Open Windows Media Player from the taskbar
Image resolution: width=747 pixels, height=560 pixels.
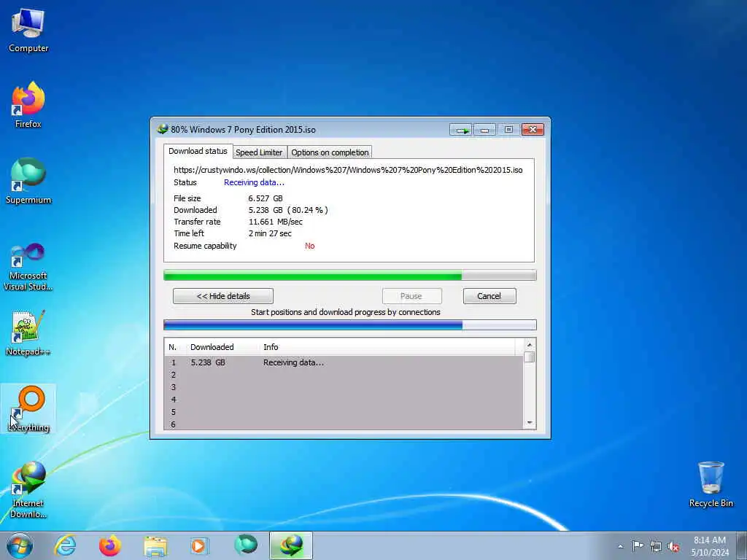[199, 545]
